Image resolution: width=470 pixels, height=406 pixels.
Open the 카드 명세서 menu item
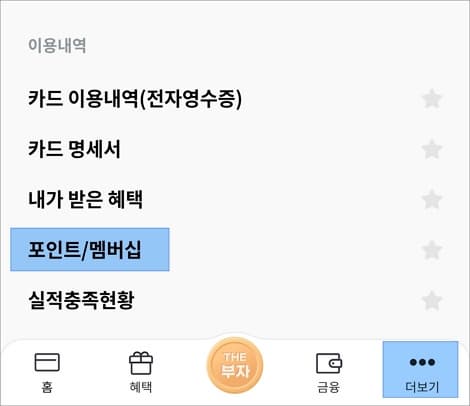tap(74, 149)
